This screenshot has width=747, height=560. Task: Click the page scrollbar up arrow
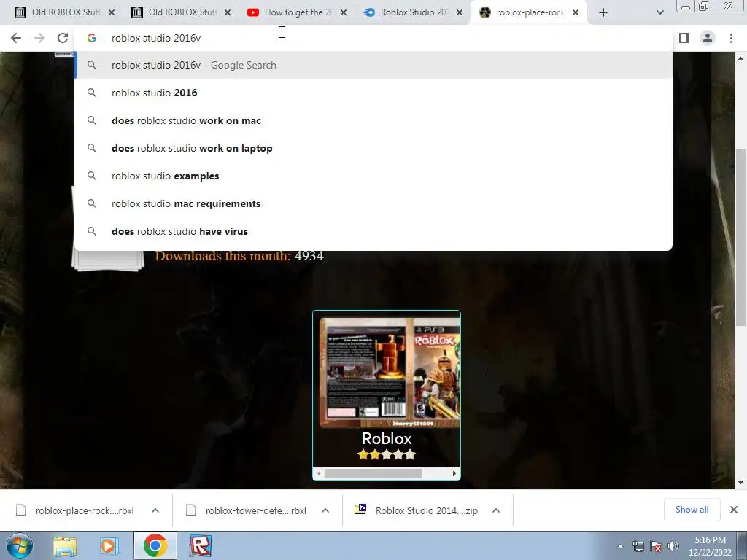(x=740, y=58)
